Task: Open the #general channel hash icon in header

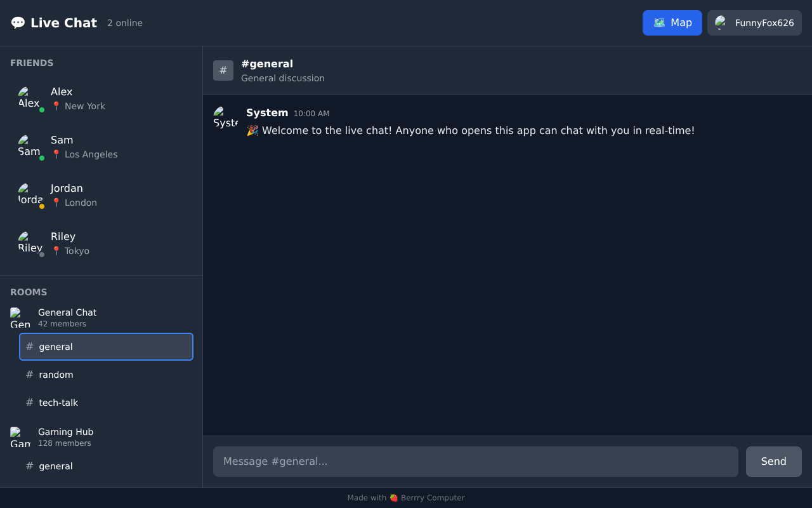Action: click(223, 70)
